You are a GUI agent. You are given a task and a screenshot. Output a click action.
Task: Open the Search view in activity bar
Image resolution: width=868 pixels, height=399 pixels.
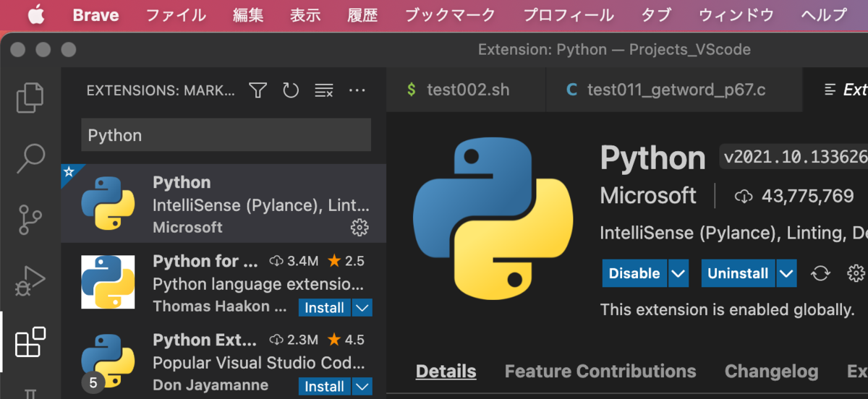pos(30,158)
